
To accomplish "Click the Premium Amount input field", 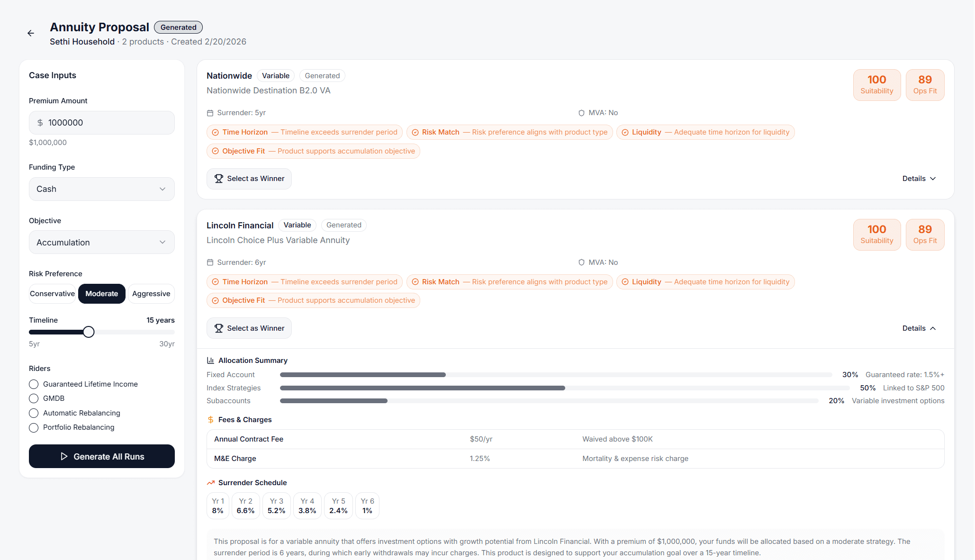I will coord(102,123).
